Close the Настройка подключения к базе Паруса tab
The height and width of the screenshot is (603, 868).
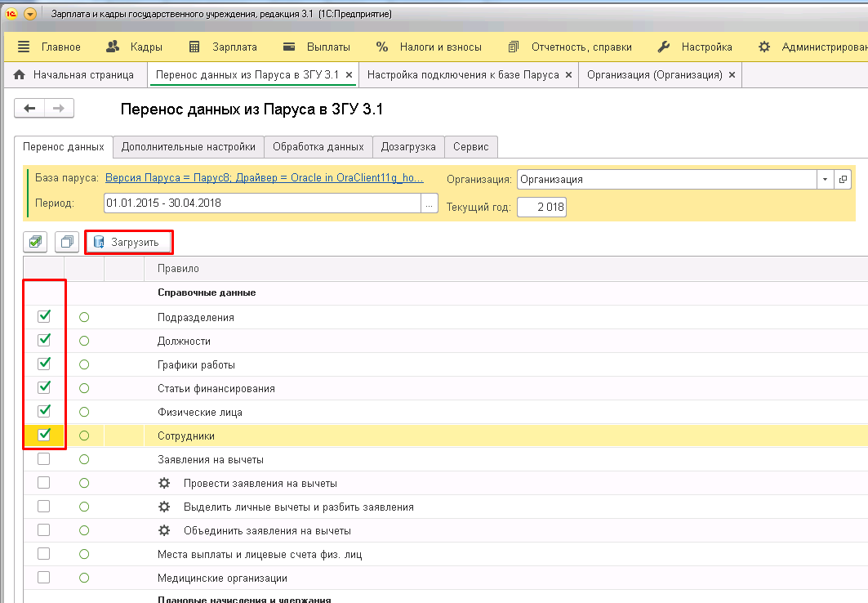[568, 75]
